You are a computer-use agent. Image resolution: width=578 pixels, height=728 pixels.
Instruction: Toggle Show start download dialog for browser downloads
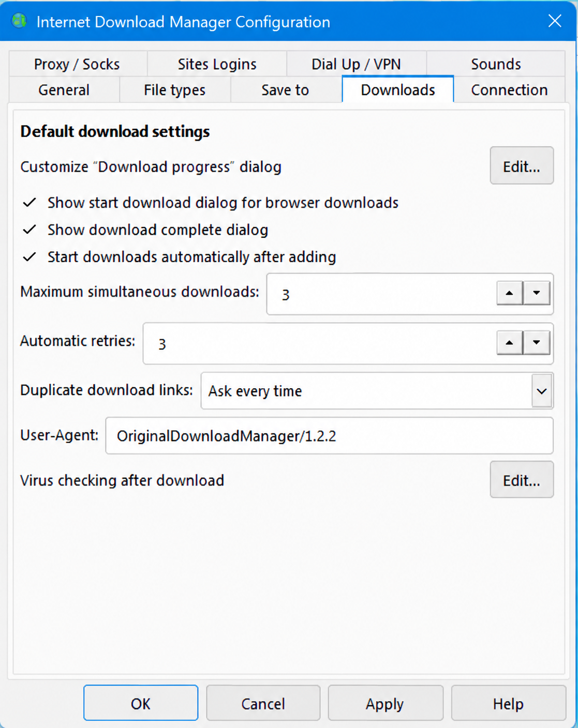point(210,203)
